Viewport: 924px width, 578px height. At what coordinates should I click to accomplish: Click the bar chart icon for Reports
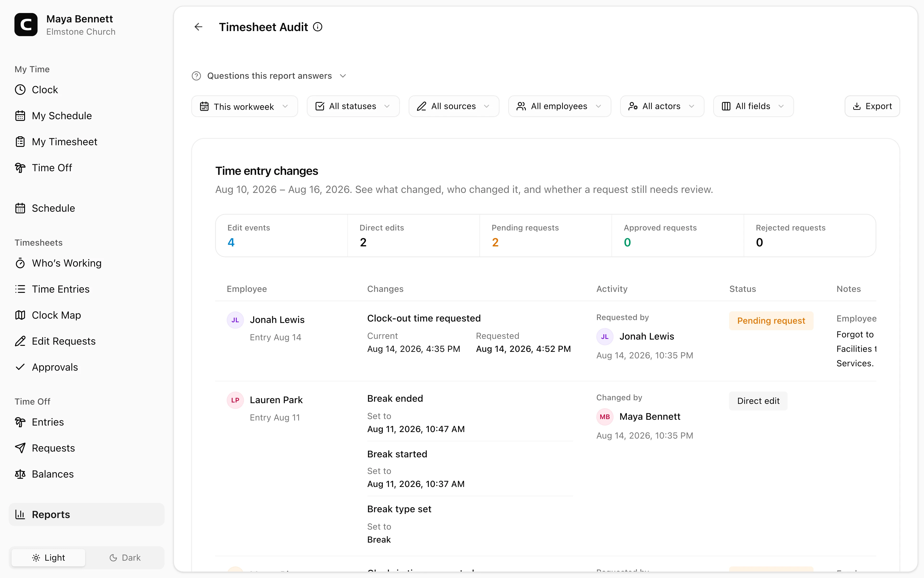pyautogui.click(x=20, y=515)
